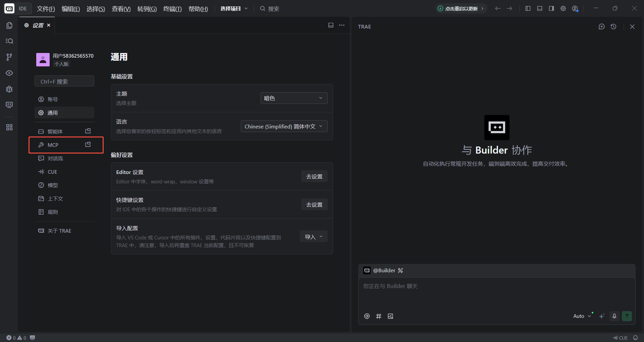This screenshot has width=644, height=342.
Task: Click the @ mention icon in chat
Action: click(367, 316)
